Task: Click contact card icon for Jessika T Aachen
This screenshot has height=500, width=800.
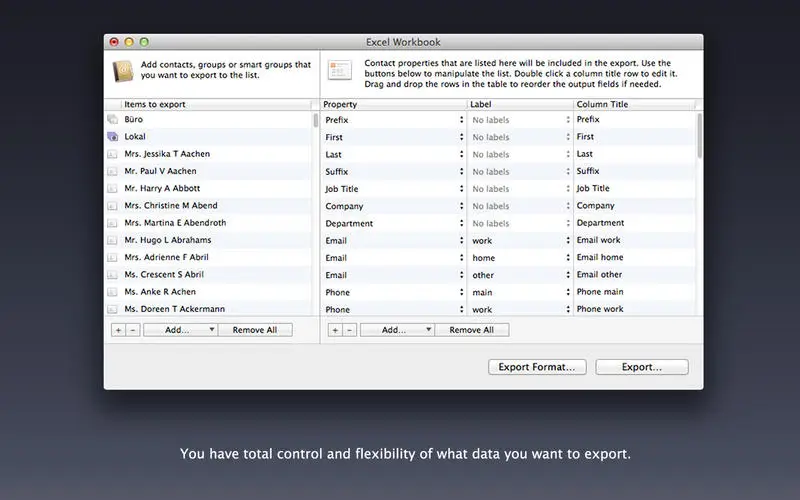Action: pos(112,154)
